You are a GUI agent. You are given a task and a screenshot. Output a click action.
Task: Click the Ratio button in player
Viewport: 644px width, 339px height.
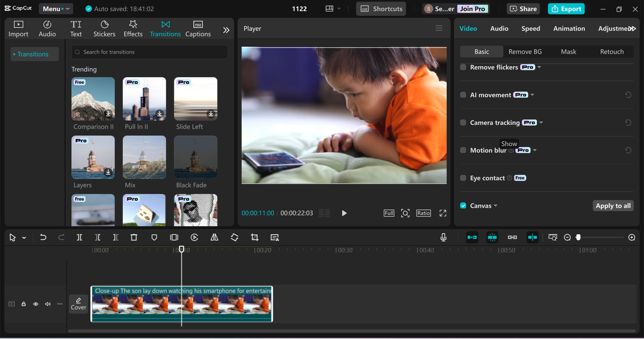coord(424,213)
